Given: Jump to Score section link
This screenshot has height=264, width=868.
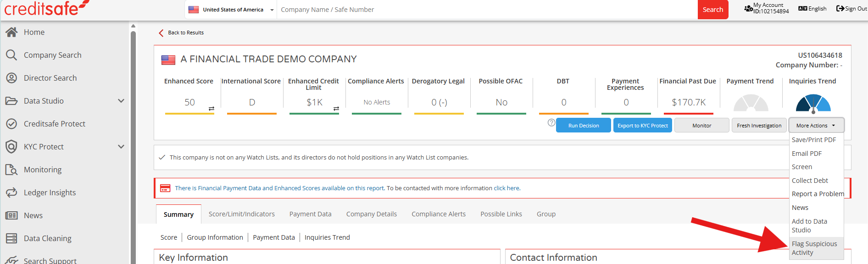Looking at the screenshot, I should click(x=169, y=237).
